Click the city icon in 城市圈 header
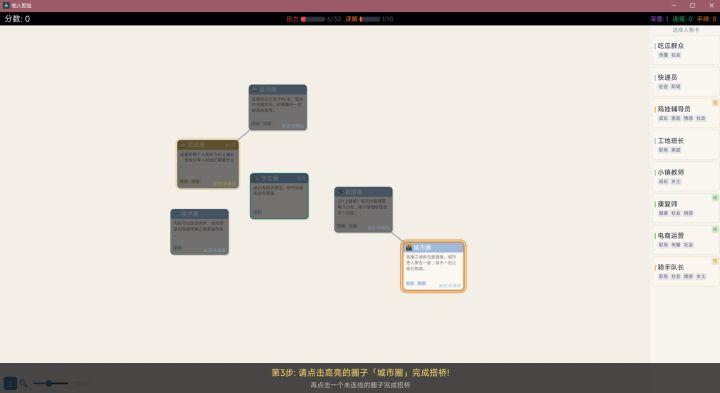Image resolution: width=720 pixels, height=393 pixels. click(409, 247)
